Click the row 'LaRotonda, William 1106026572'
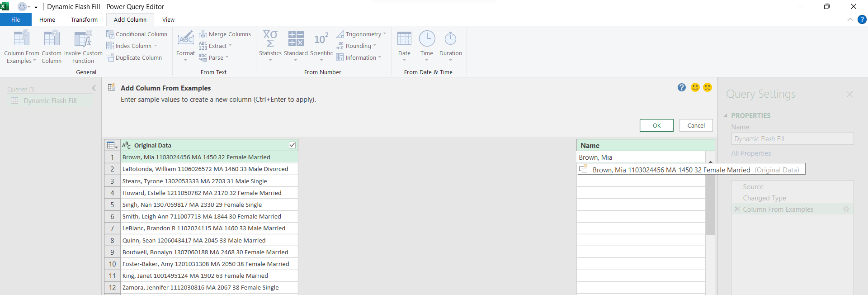 [209, 169]
